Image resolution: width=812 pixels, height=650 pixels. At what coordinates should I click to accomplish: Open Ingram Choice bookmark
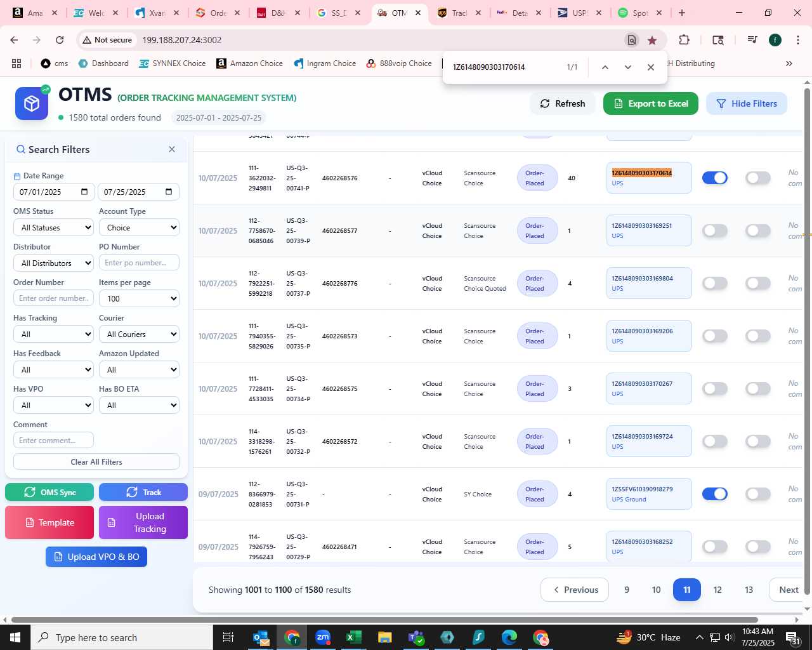pyautogui.click(x=325, y=63)
